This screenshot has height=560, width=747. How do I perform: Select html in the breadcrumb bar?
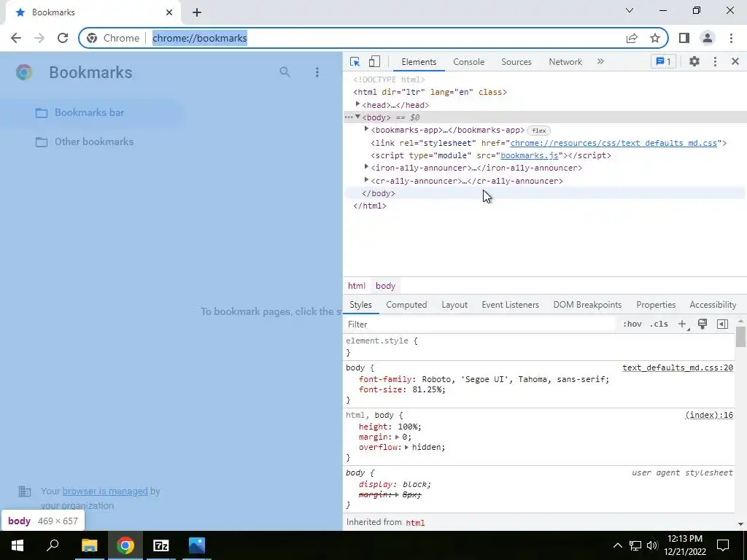[x=356, y=286]
